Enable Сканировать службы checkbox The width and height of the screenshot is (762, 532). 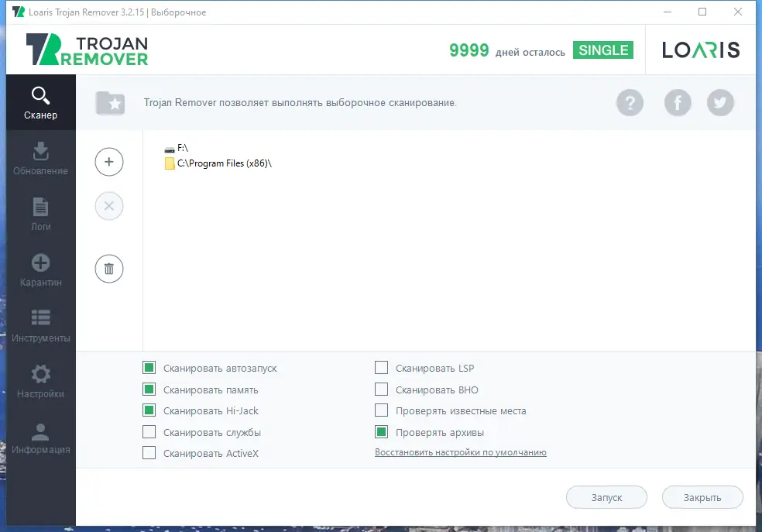point(149,432)
